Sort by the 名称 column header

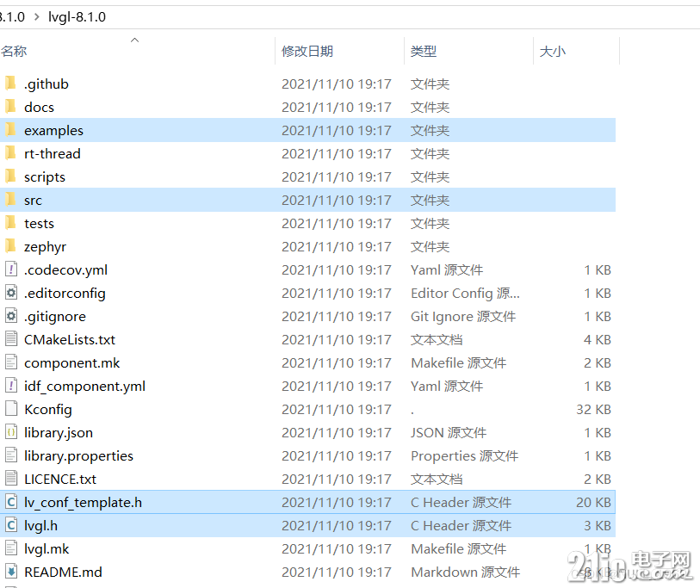pyautogui.click(x=14, y=52)
